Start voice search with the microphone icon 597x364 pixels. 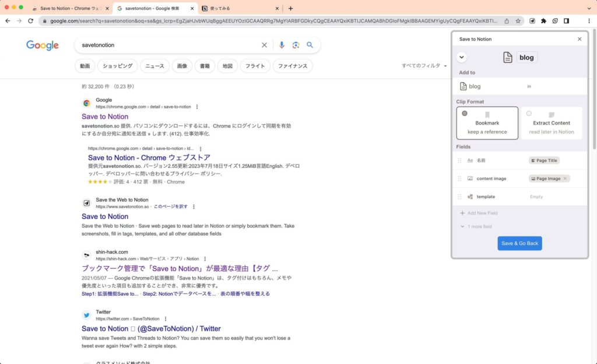pos(282,45)
